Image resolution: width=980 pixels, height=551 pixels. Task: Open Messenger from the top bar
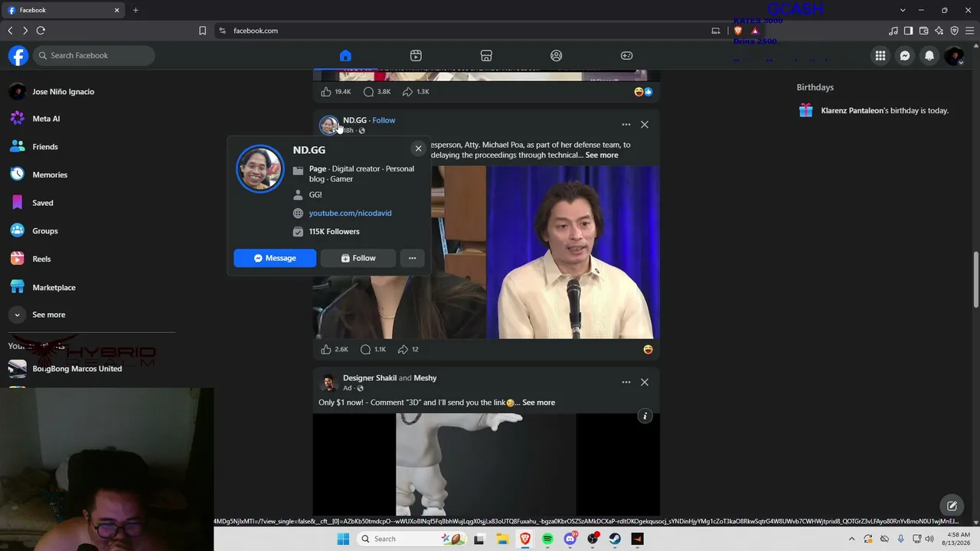(x=905, y=55)
